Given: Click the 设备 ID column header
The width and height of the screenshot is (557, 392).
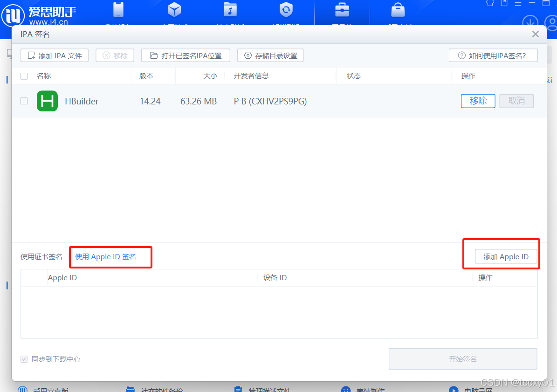Looking at the screenshot, I should click(x=275, y=278).
